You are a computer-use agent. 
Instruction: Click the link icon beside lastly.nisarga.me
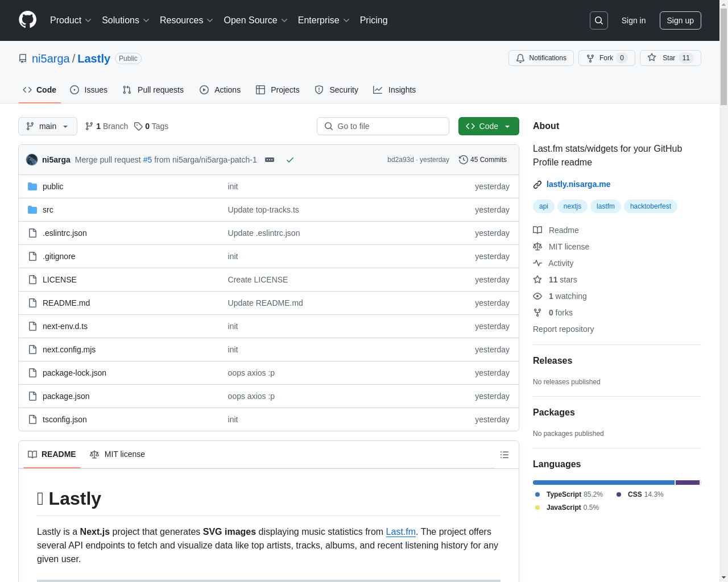(537, 184)
